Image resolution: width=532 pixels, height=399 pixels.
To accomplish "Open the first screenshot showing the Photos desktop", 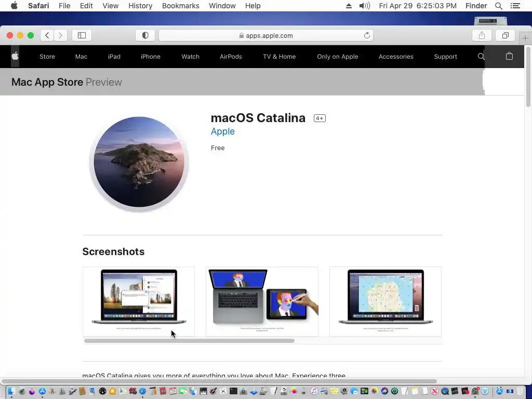I will pyautogui.click(x=139, y=301).
